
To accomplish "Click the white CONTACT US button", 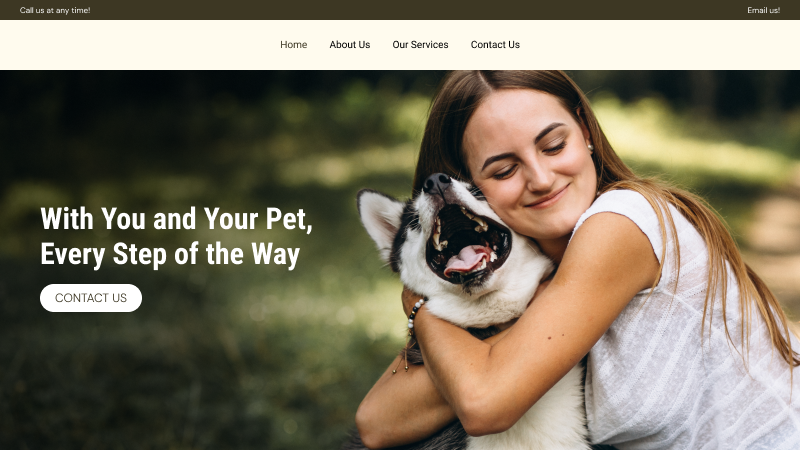I will [x=91, y=298].
